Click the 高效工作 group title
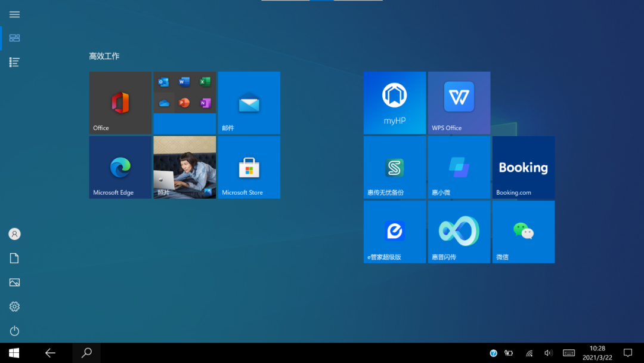The height and width of the screenshot is (363, 644). pyautogui.click(x=104, y=56)
